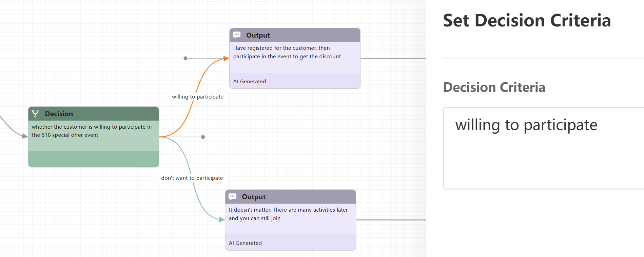Viewport: 644px width, 257px height.
Task: Click the 'Have registered for the customer' output text
Action: 287,52
